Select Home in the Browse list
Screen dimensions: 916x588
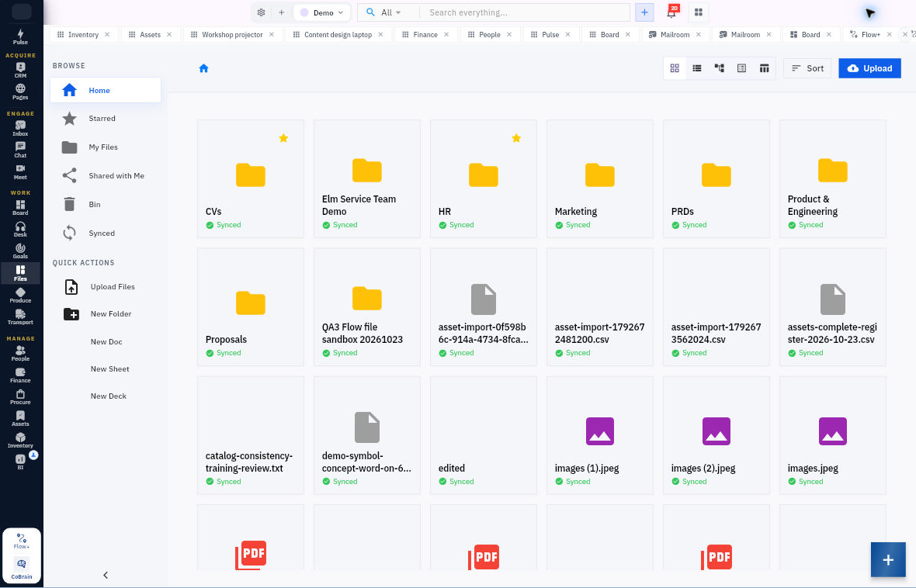coord(106,91)
